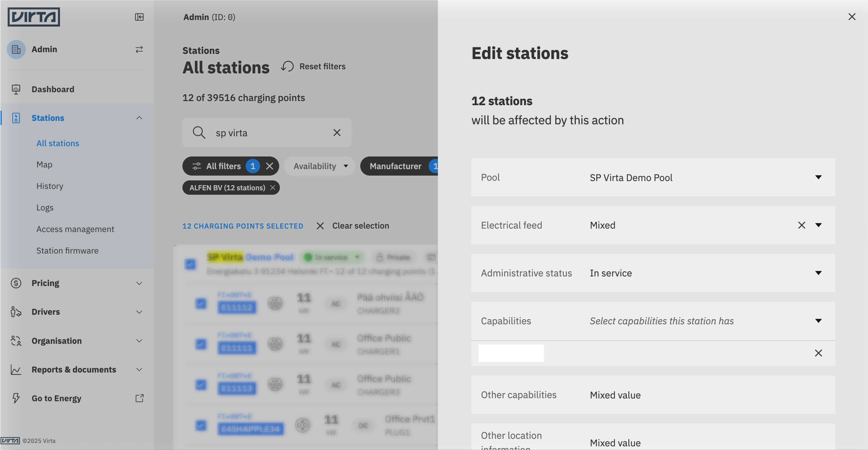Click the Organisation people icon
The width and height of the screenshot is (868, 450).
[x=16, y=341]
